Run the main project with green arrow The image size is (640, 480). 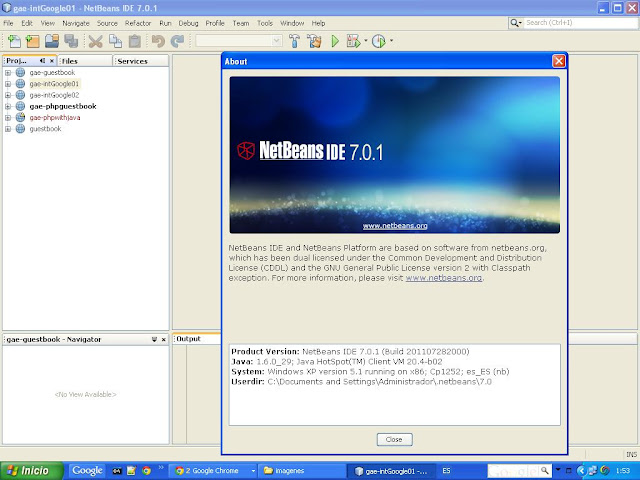tap(335, 41)
